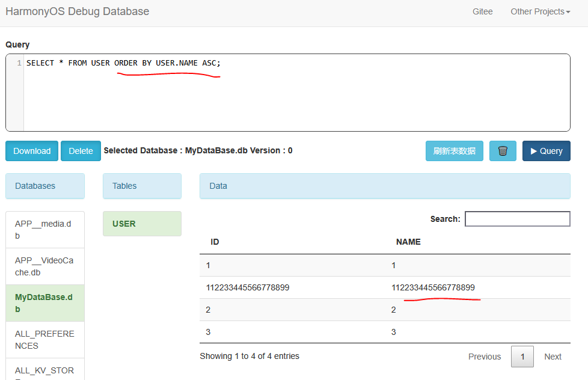Focus the Search input field
The height and width of the screenshot is (380, 588).
click(x=517, y=219)
